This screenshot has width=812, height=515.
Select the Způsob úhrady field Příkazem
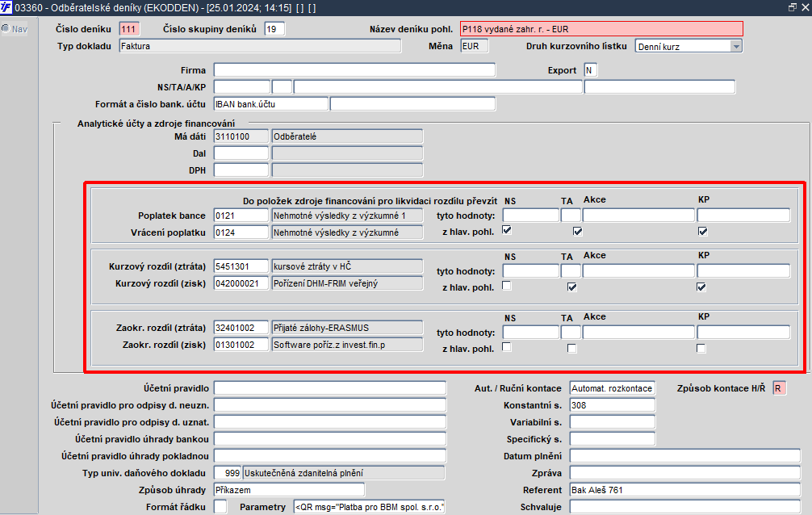[x=289, y=490]
